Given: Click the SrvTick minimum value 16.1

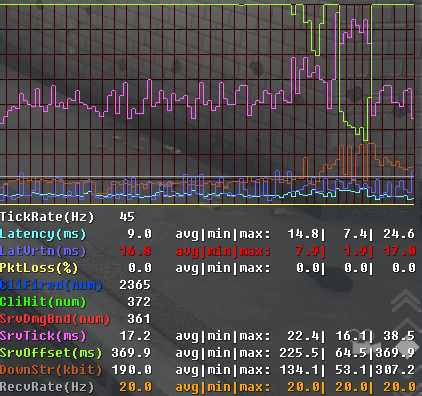Looking at the screenshot, I should click(352, 336).
